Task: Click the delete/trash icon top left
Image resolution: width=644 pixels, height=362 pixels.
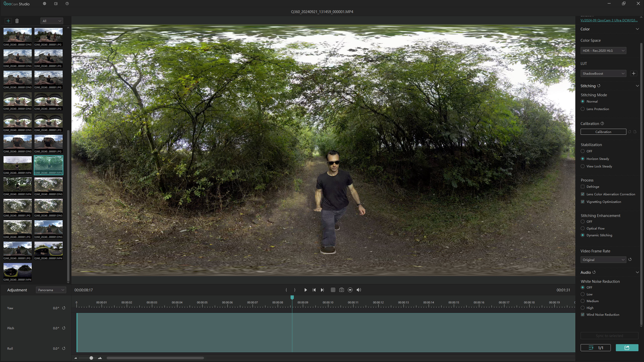Action: click(x=17, y=21)
